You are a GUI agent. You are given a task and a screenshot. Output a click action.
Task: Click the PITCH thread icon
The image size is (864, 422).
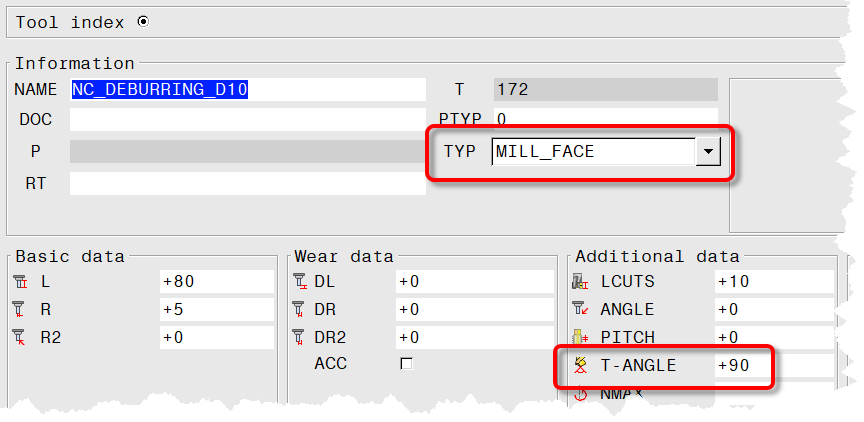[x=581, y=338]
